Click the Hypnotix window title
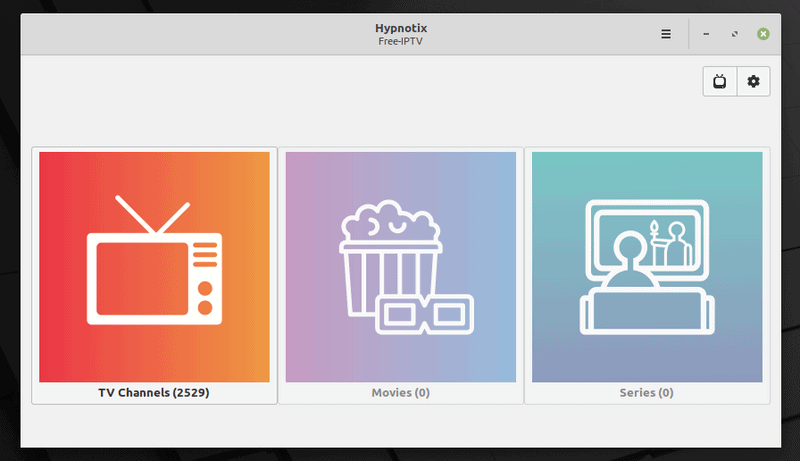 401,28
